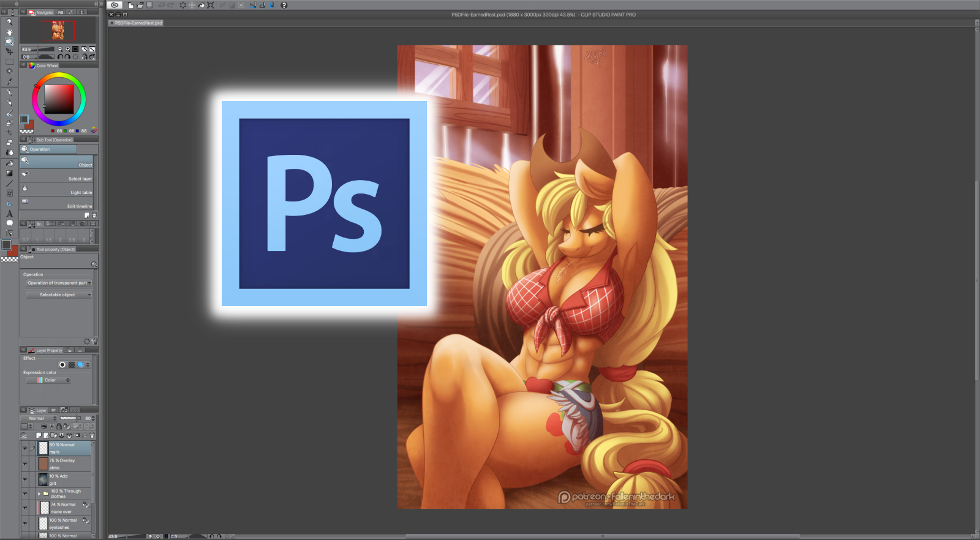Hide the 'atmo' layer
The height and width of the screenshot is (540, 980).
pyautogui.click(x=24, y=463)
